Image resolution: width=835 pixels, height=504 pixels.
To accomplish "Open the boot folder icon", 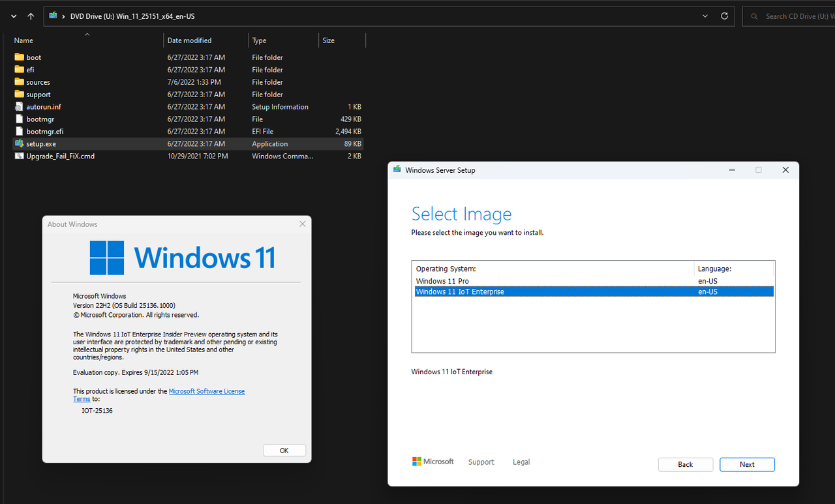I will (19, 57).
